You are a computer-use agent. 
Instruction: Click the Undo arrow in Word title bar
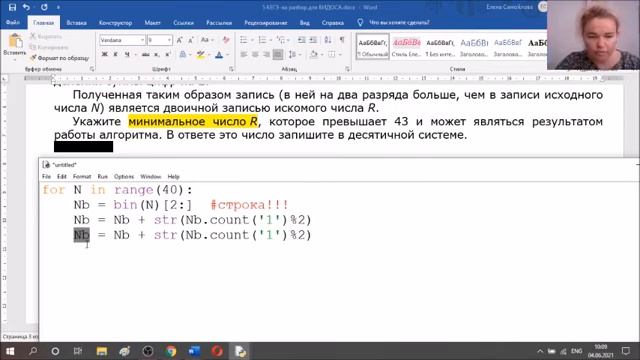(27, 7)
